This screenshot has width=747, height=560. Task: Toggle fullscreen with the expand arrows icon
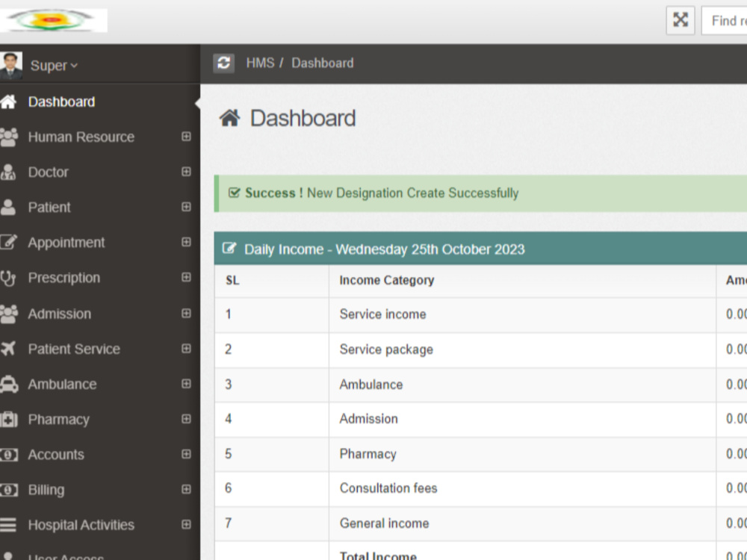click(681, 20)
